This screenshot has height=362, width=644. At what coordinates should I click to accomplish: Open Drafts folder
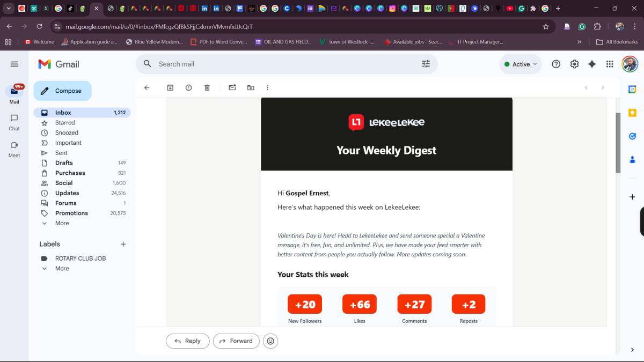point(82,162)
